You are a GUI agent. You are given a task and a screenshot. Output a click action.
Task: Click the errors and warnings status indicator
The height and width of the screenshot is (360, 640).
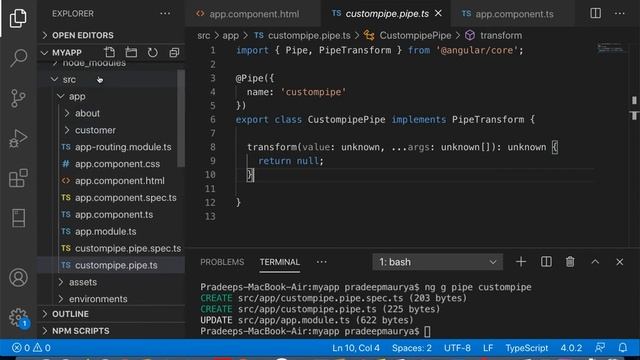31,348
